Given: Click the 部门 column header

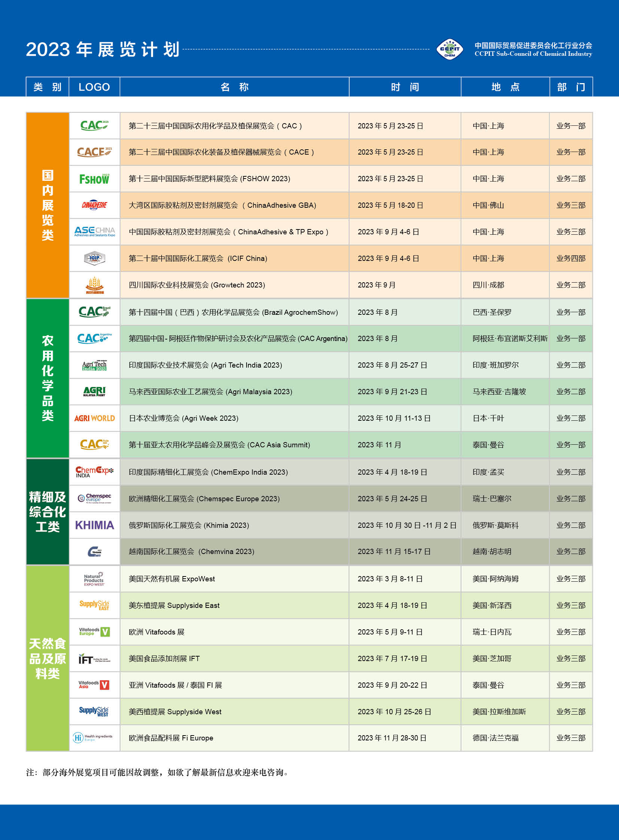Looking at the screenshot, I should pyautogui.click(x=571, y=87).
